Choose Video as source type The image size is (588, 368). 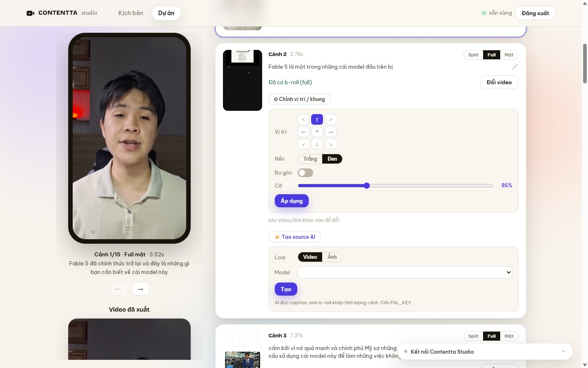(x=310, y=257)
